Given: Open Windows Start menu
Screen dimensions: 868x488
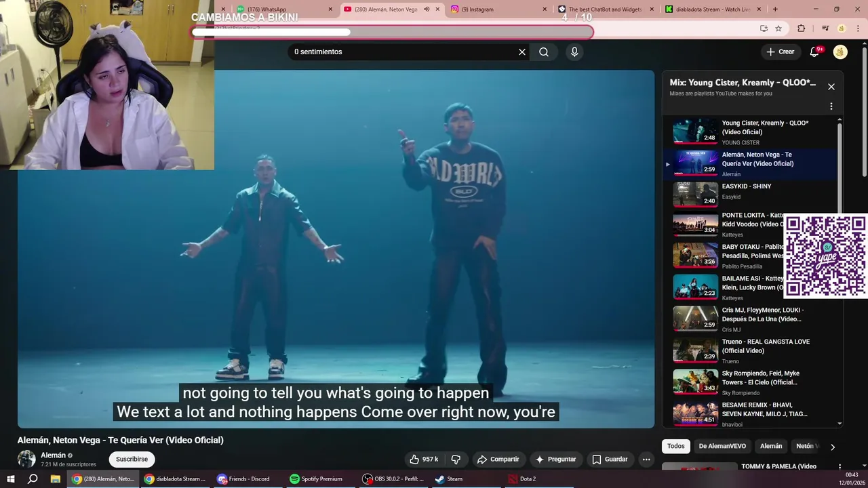Looking at the screenshot, I should [11, 479].
